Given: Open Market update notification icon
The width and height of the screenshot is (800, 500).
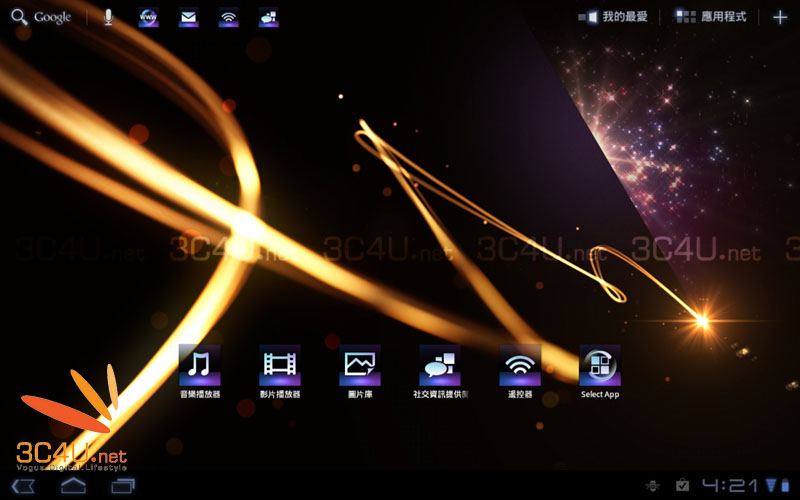Looking at the screenshot, I should click(x=682, y=485).
